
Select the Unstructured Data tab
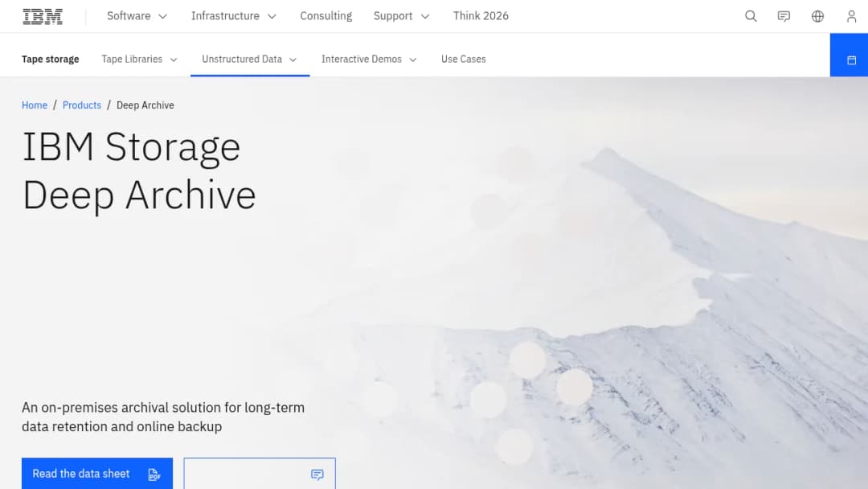click(250, 60)
